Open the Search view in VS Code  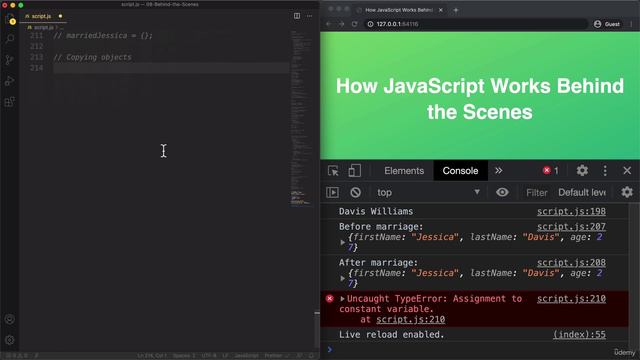(x=10, y=39)
